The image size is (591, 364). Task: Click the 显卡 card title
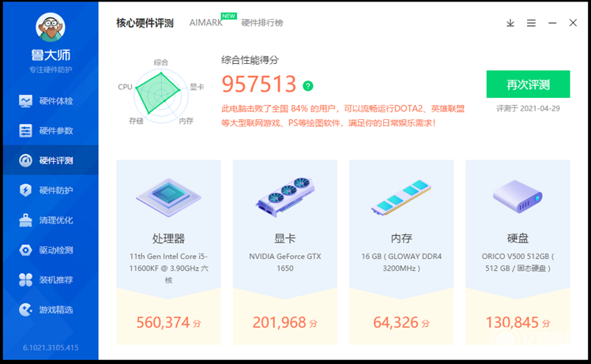pyautogui.click(x=285, y=238)
